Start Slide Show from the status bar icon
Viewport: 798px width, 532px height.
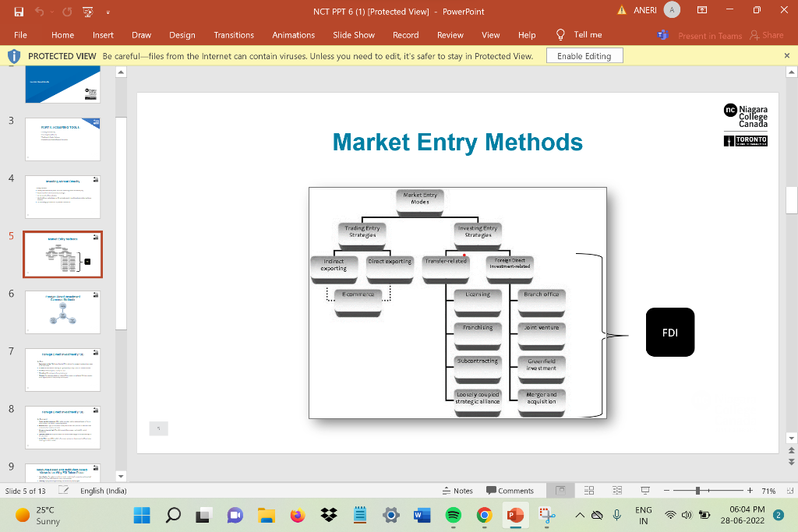644,490
